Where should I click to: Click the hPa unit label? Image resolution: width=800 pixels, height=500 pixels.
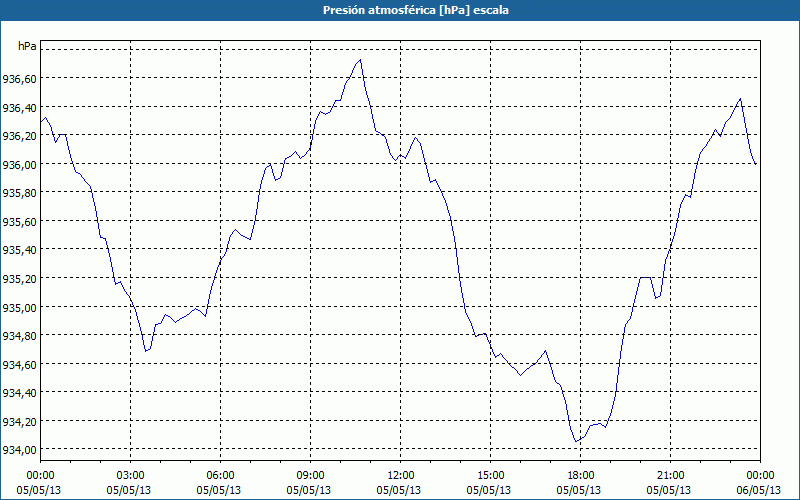point(27,46)
